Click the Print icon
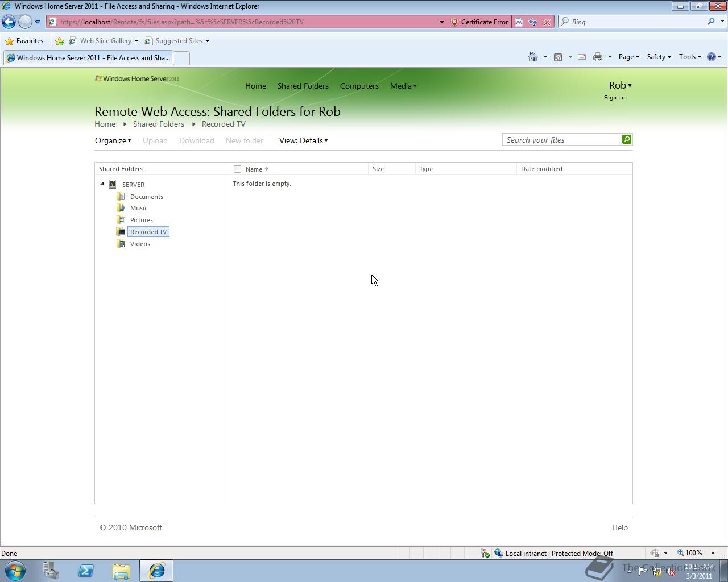The image size is (728, 582). (597, 57)
